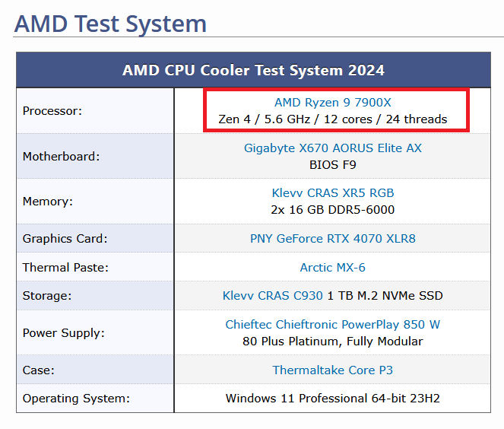The width and height of the screenshot is (504, 429).
Task: Click the AMD CPU Cooler Test System 2024 header
Action: coord(253,70)
